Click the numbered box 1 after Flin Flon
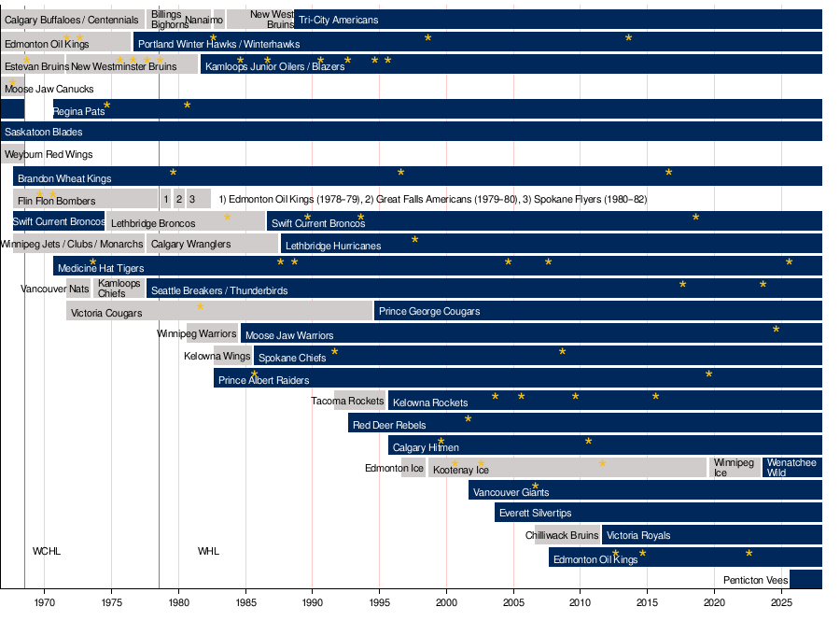This screenshot has height=635, width=840. click(x=165, y=199)
